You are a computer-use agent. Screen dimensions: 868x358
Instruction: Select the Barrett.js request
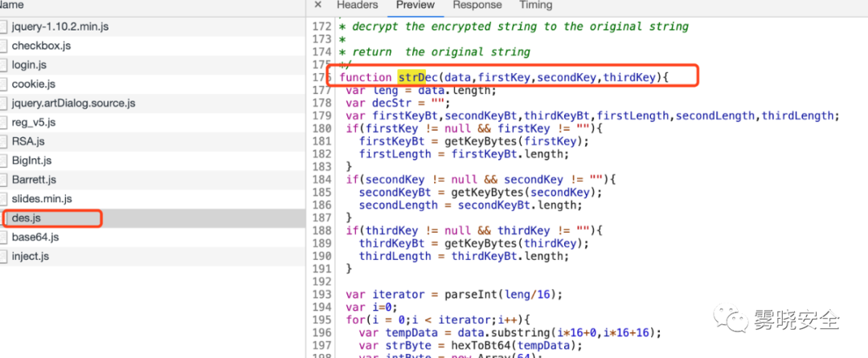34,180
